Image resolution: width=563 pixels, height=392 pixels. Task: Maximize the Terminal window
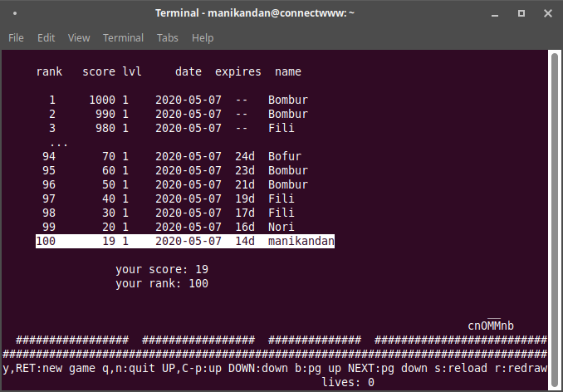[x=521, y=13]
